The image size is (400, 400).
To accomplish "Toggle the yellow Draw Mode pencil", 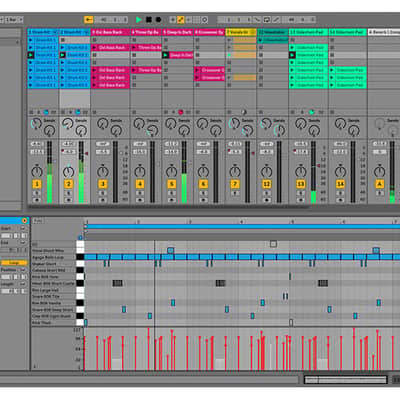I will coord(180,20).
